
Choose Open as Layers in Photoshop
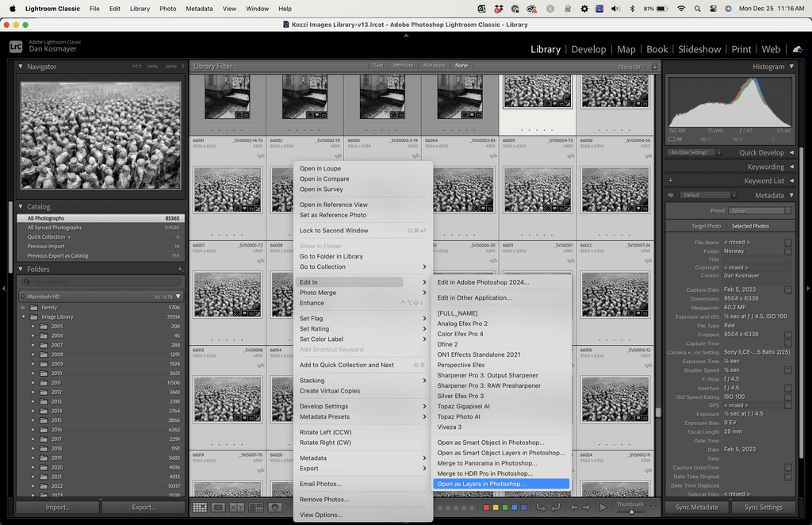pyautogui.click(x=501, y=484)
